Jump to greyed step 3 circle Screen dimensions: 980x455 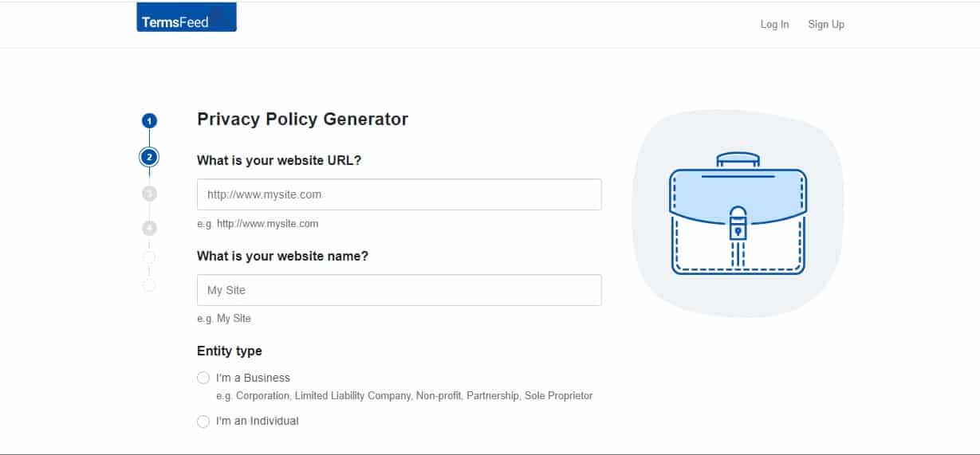149,194
